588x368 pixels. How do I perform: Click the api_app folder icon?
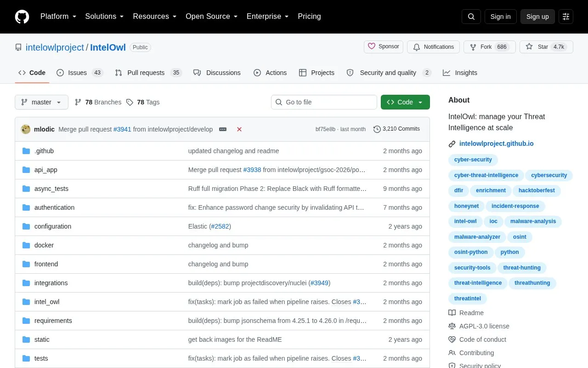click(26, 170)
